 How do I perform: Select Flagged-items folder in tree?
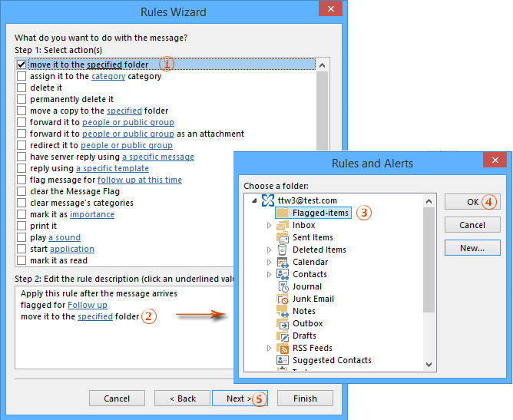pyautogui.click(x=320, y=213)
